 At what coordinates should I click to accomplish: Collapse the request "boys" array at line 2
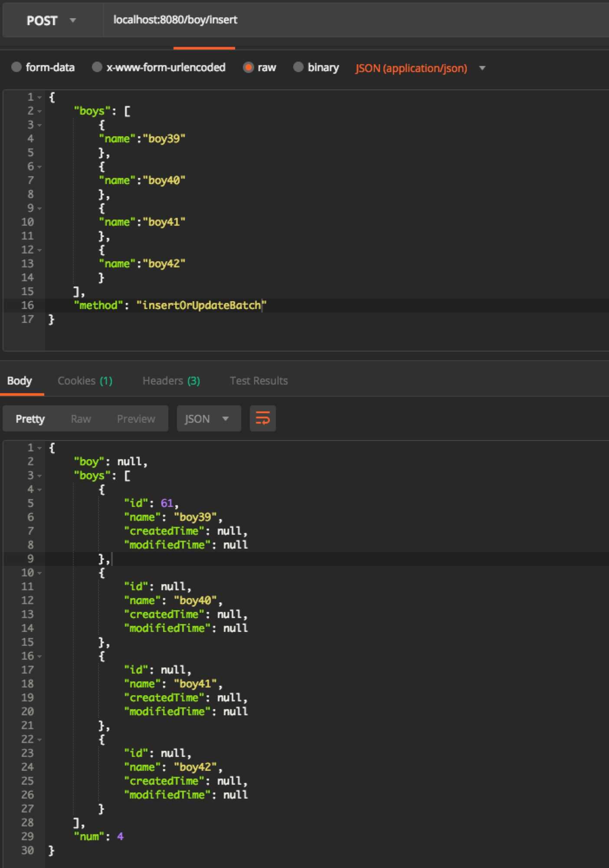click(39, 111)
